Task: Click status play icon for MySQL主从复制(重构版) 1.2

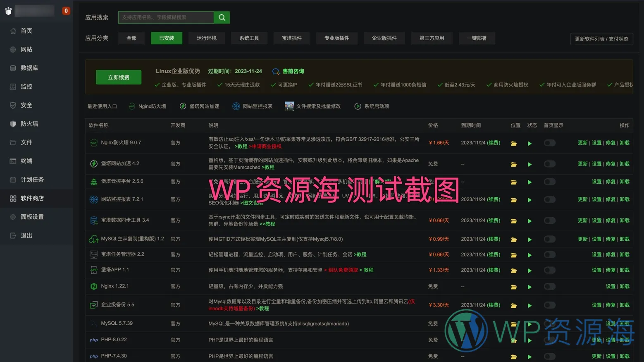Action: 530,240
